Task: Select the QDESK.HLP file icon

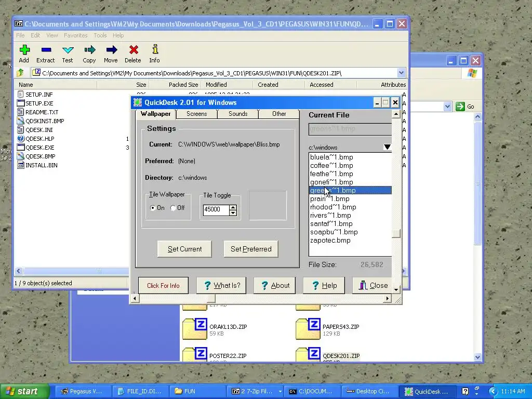Action: 21,138
